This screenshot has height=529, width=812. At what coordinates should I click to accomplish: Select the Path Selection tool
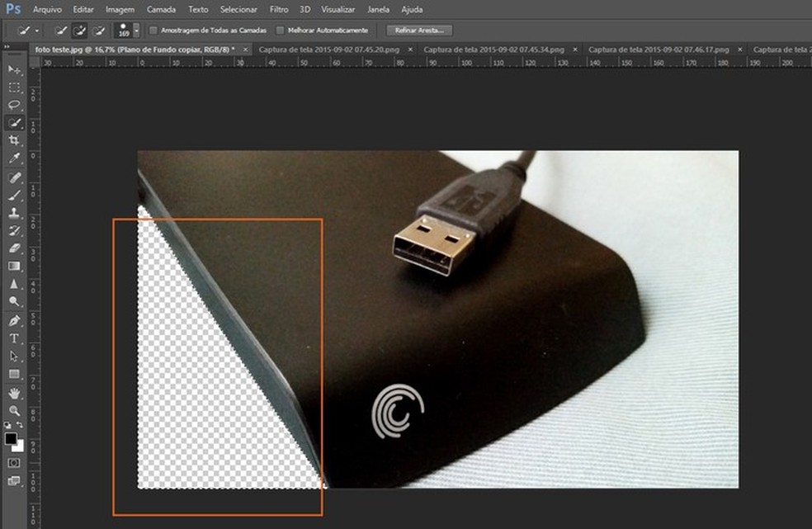[x=14, y=356]
